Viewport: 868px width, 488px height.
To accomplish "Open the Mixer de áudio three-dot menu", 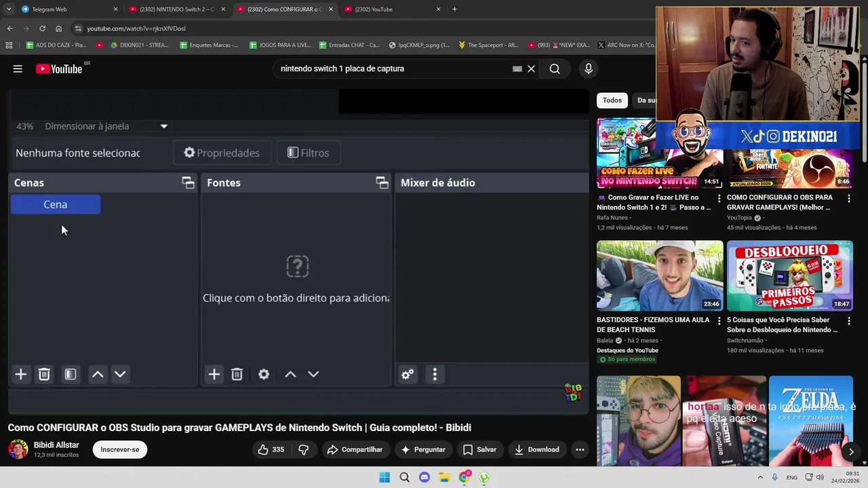I will pyautogui.click(x=435, y=374).
